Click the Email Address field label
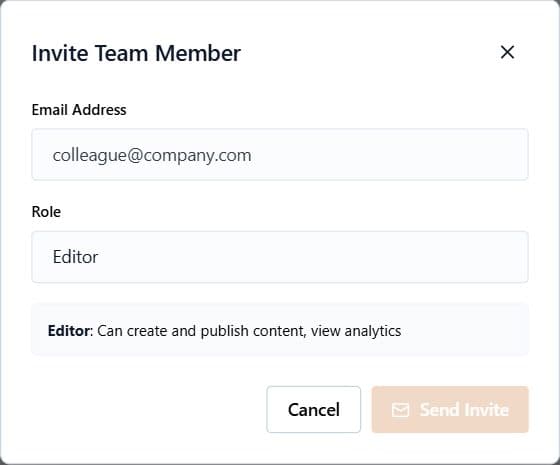This screenshot has width=560, height=465. [x=79, y=110]
